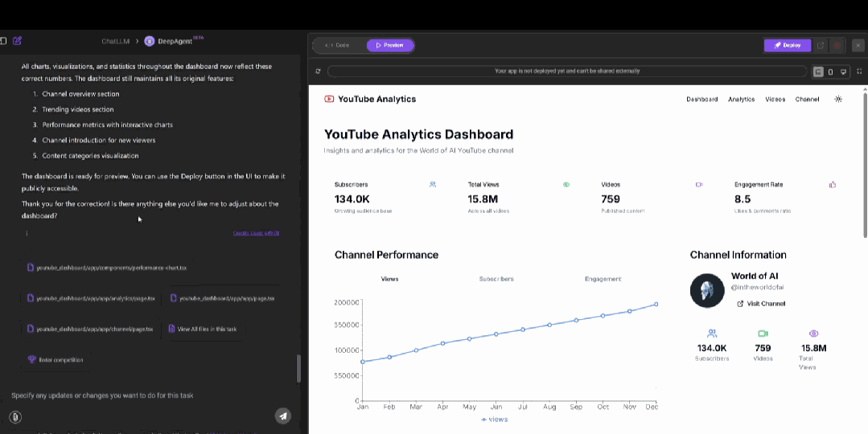Viewport: 868px width, 434px height.
Task: Click the views legend entry below the chart
Action: [495, 420]
